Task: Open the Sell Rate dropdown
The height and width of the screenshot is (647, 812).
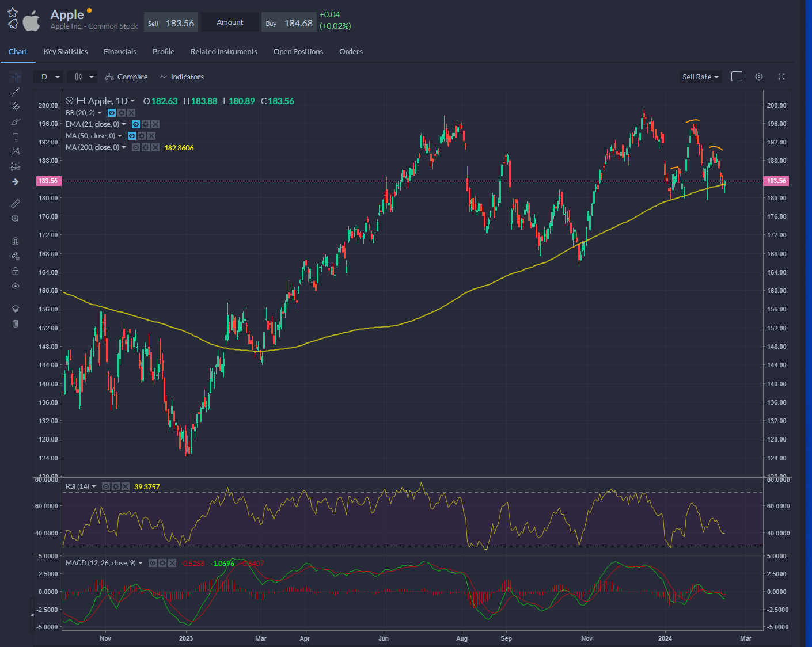Action: click(700, 76)
